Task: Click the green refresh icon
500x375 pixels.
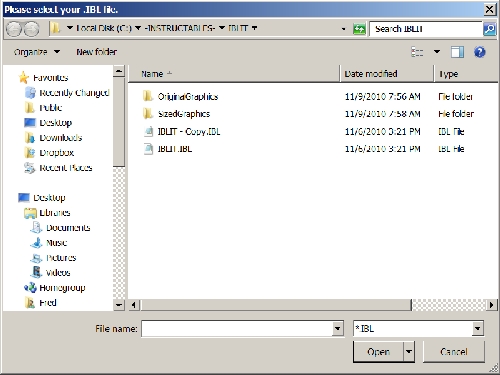Action: coord(359,29)
